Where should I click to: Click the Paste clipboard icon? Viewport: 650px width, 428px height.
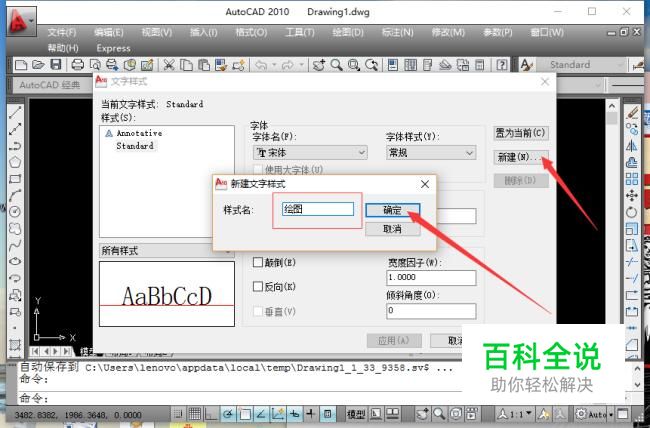tap(204, 65)
